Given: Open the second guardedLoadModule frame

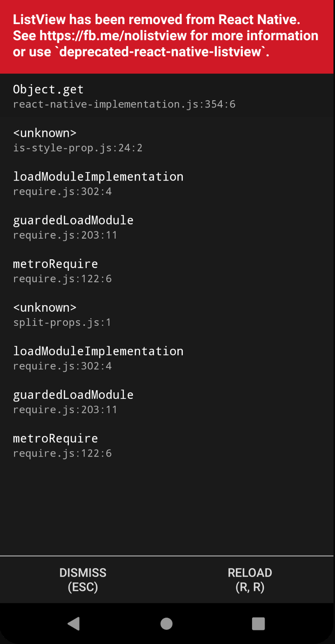Looking at the screenshot, I should tap(73, 394).
